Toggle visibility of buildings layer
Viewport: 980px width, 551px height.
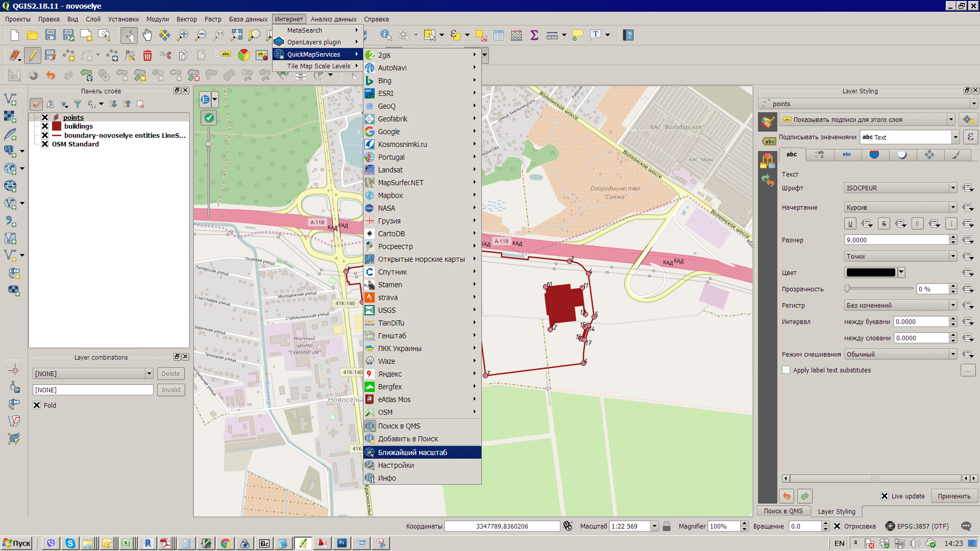(45, 126)
